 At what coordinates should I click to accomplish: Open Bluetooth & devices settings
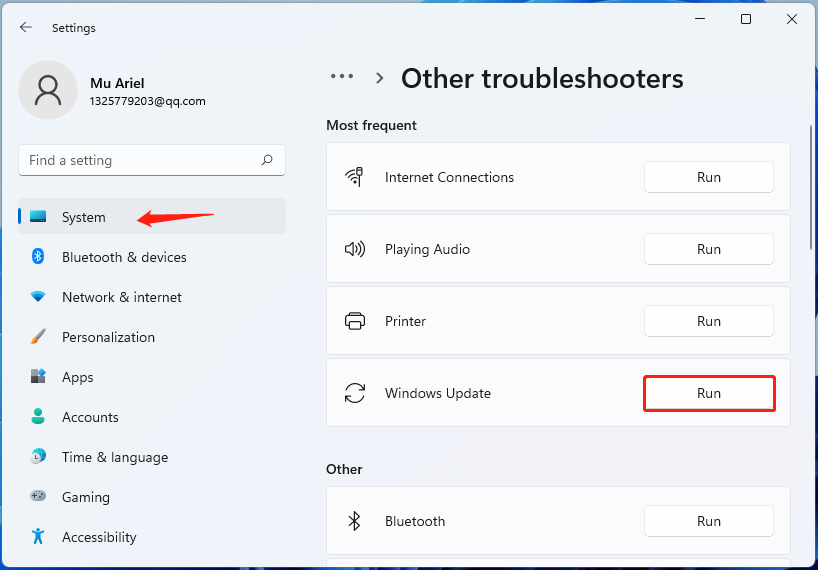[x=152, y=257]
